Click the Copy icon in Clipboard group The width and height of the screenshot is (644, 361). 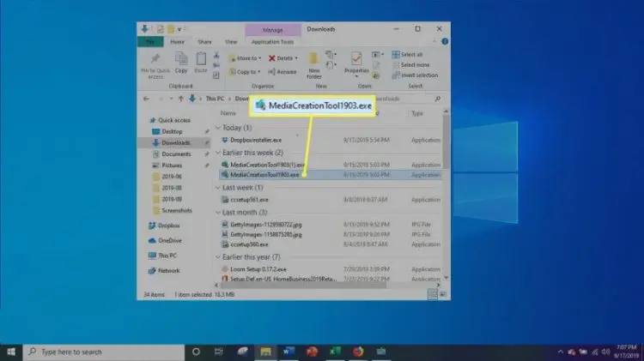click(x=181, y=59)
